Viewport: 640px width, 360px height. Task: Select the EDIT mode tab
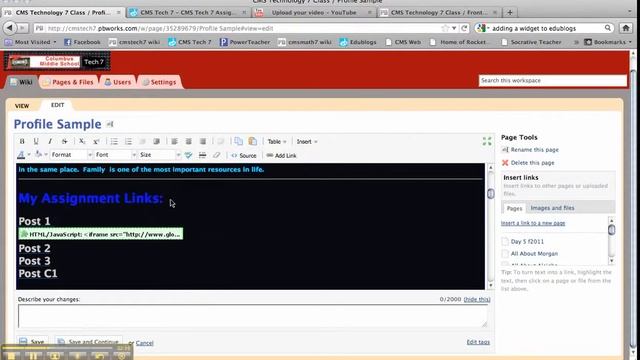click(x=58, y=105)
